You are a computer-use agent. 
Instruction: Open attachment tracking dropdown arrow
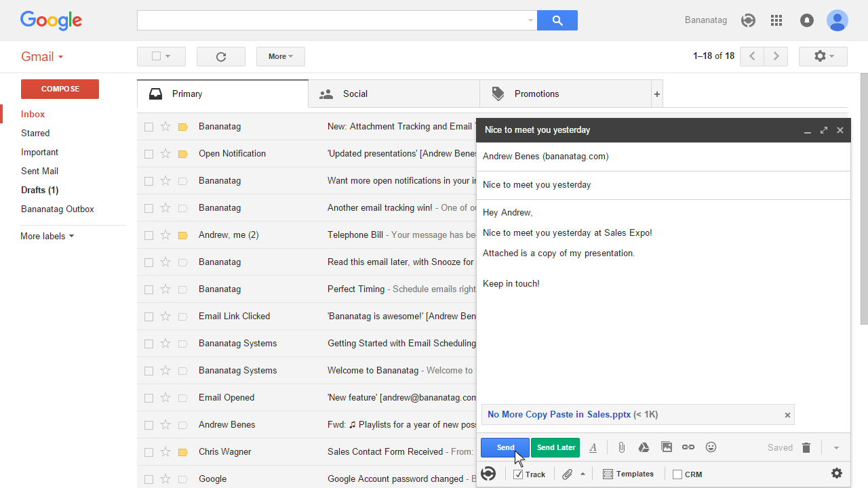pyautogui.click(x=583, y=474)
